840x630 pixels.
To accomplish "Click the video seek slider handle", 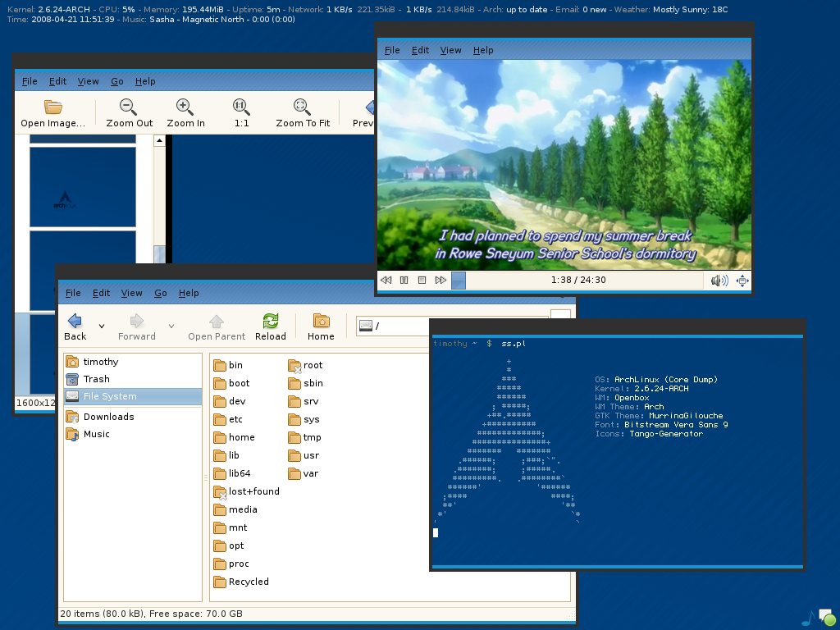I will (x=459, y=281).
